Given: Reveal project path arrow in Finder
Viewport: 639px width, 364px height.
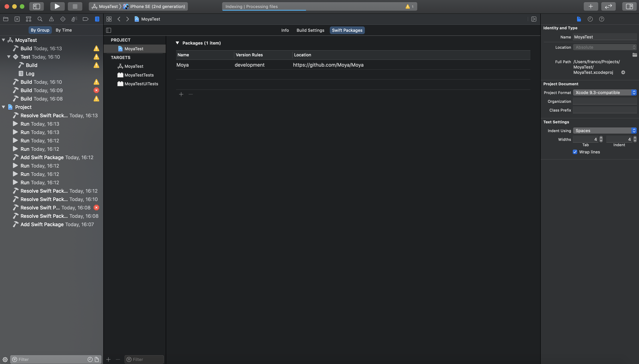Looking at the screenshot, I should click(x=623, y=73).
